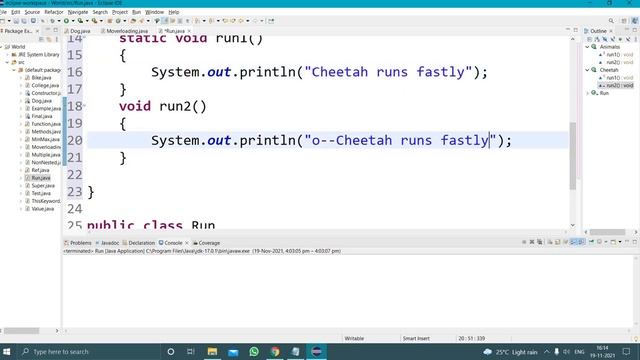Toggle Hide Static Fields and Methods
The image size is (640, 360).
(x=613, y=39)
